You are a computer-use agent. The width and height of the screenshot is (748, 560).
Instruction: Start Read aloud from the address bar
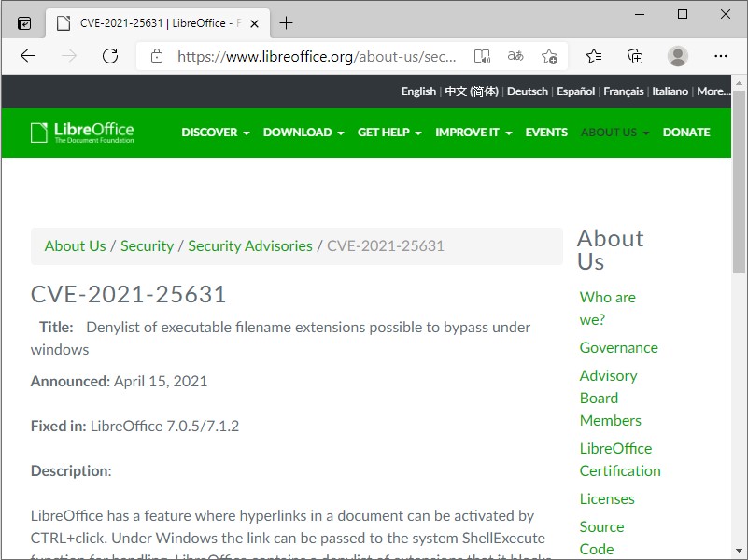[482, 56]
